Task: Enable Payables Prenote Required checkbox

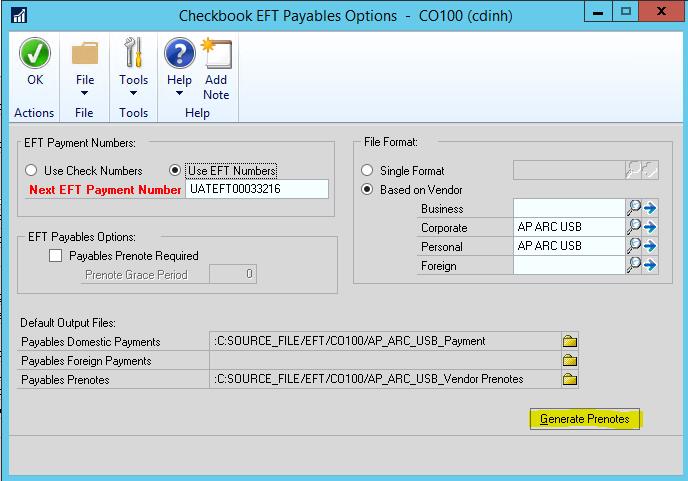Action: coord(57,256)
